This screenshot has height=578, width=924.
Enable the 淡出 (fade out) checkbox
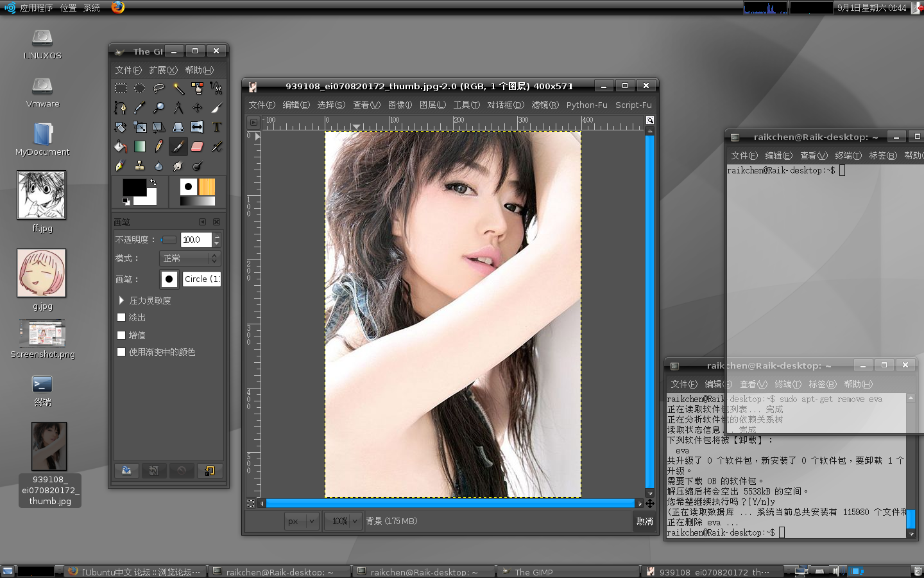point(121,317)
